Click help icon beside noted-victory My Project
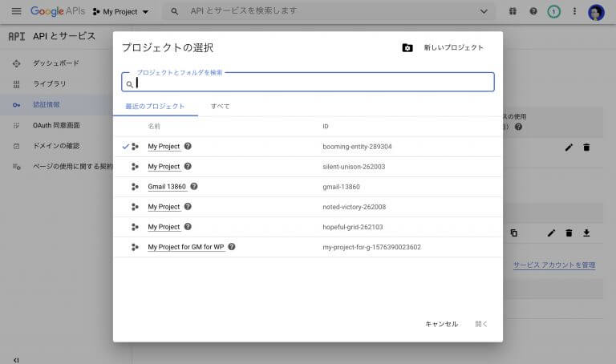 188,206
